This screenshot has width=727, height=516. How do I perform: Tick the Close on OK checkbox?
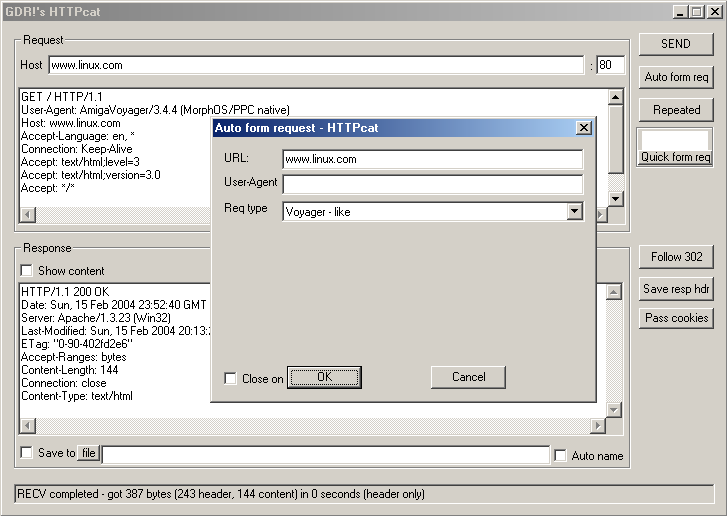(231, 379)
